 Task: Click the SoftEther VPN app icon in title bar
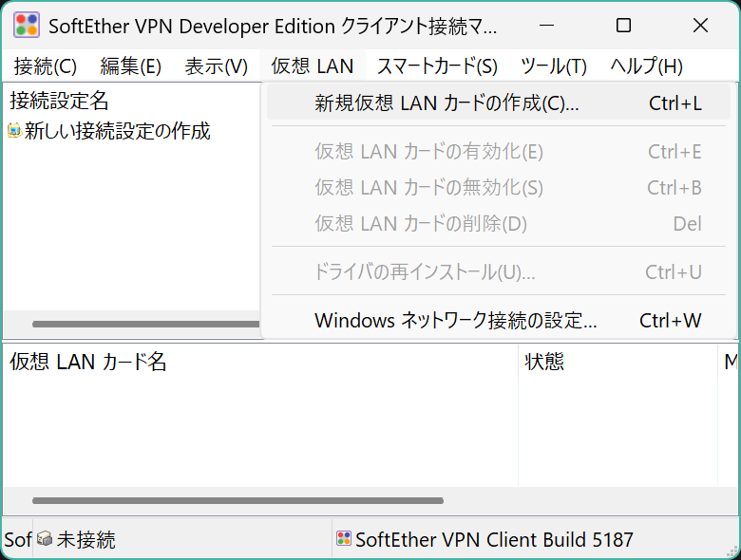[26, 26]
